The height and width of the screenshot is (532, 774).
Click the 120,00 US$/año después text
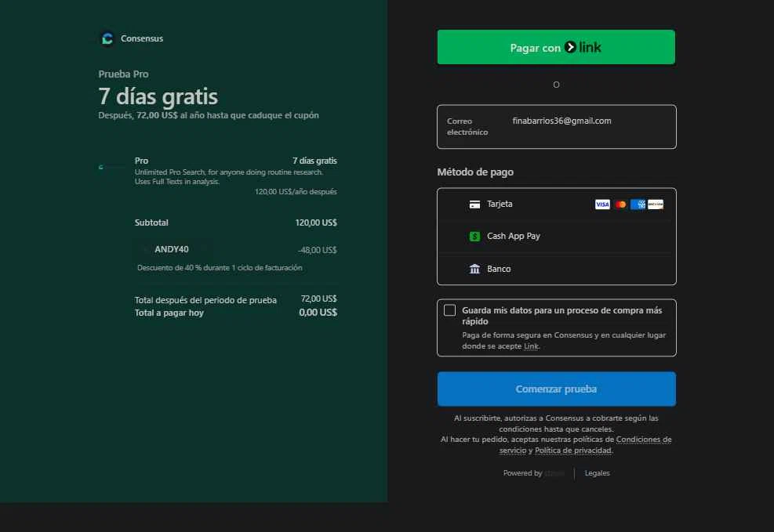296,192
